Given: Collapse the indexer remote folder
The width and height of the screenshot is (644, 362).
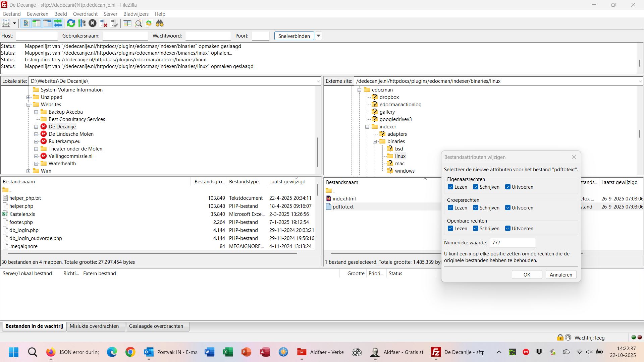Looking at the screenshot, I should pyautogui.click(x=367, y=127).
